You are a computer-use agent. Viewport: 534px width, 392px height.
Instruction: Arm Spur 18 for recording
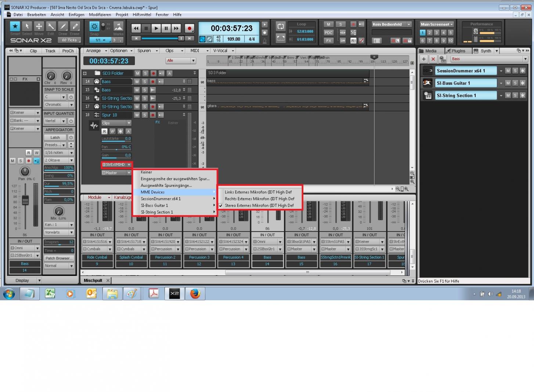pos(153,115)
